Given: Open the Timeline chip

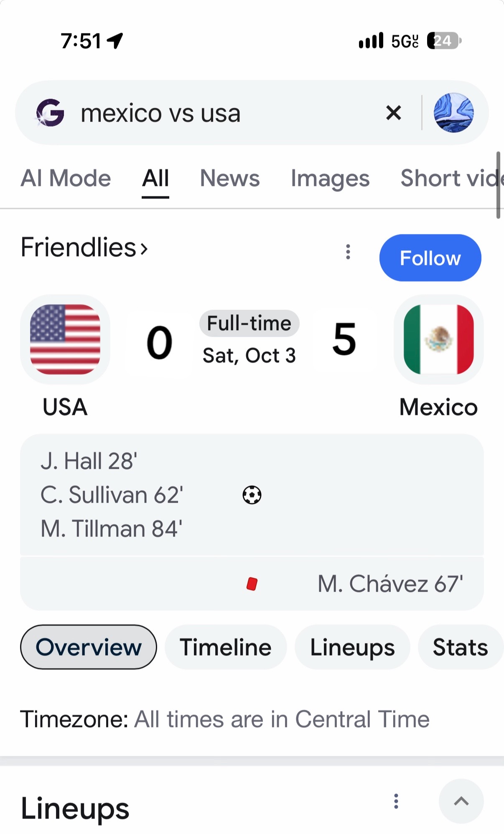Looking at the screenshot, I should [x=226, y=647].
